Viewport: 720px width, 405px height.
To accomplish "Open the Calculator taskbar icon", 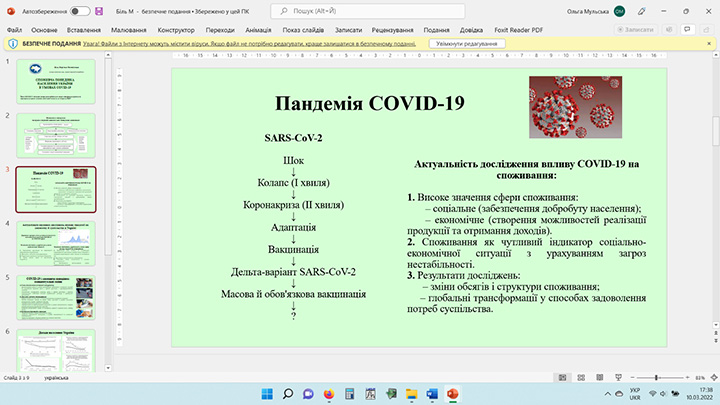I will click(x=349, y=394).
